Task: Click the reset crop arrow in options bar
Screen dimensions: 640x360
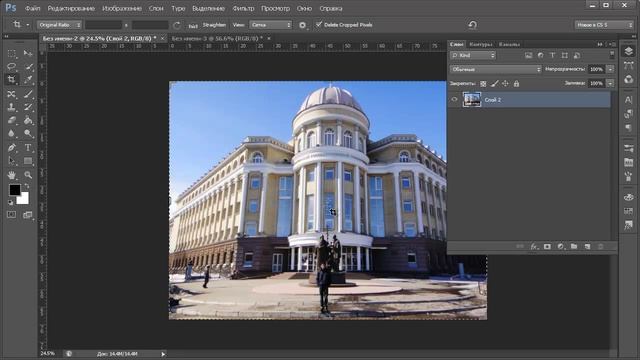Action: point(473,25)
